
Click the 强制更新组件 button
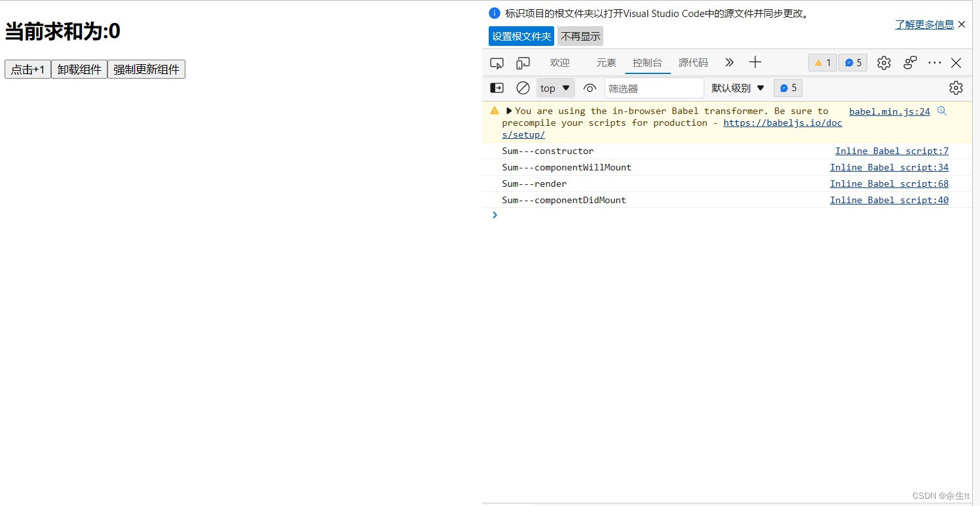tap(146, 69)
